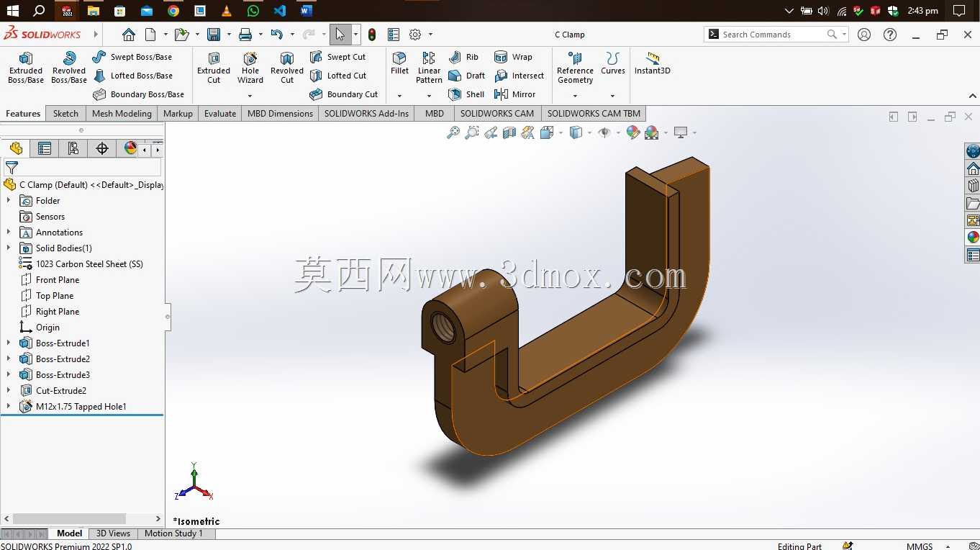The width and height of the screenshot is (980, 550).
Task: Click Zoom to Fit in view toolbar
Action: (453, 132)
